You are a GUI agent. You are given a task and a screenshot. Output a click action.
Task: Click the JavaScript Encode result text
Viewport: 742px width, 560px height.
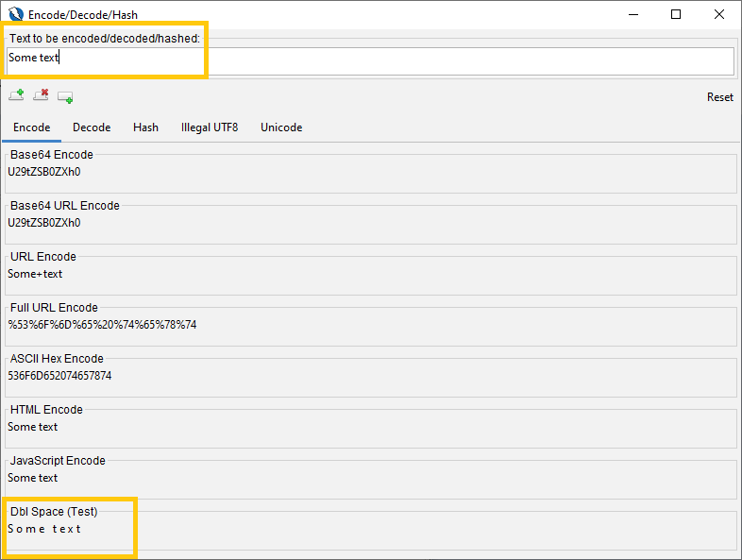33,478
